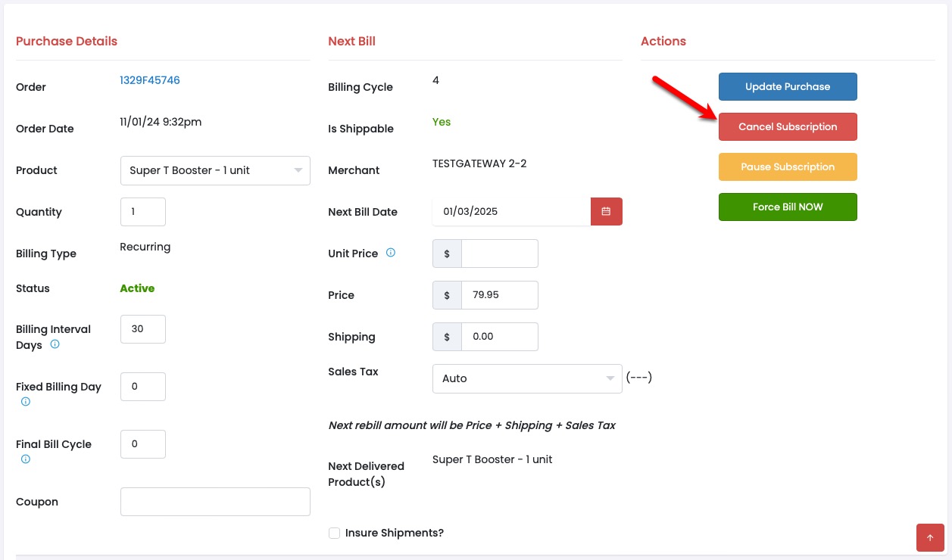Click the empty Unit Price field
This screenshot has width=952, height=560.
(x=499, y=254)
